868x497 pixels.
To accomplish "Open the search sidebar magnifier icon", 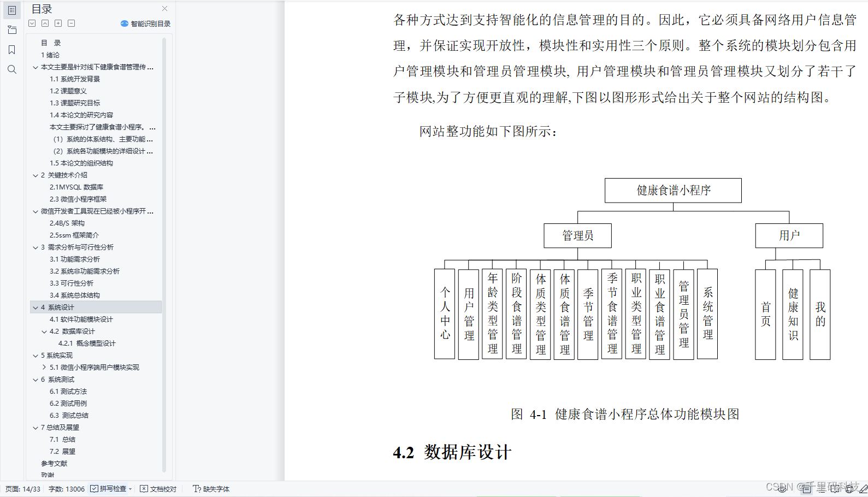I will click(12, 69).
